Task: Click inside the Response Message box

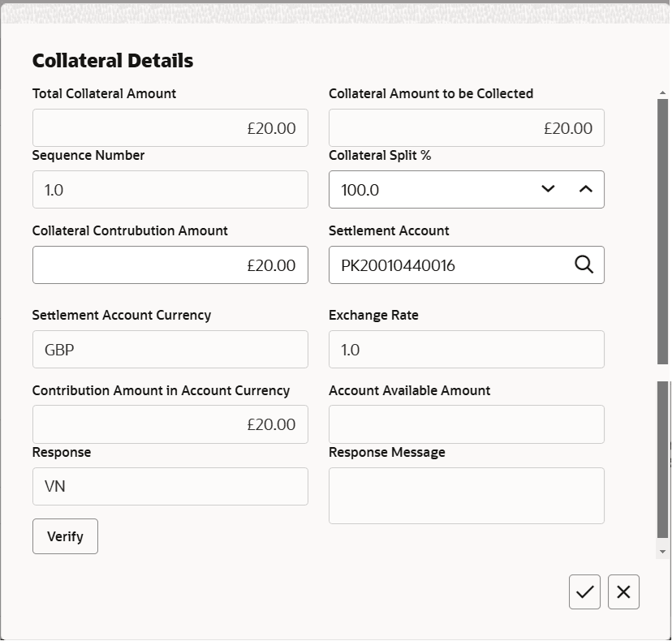Action: point(466,495)
